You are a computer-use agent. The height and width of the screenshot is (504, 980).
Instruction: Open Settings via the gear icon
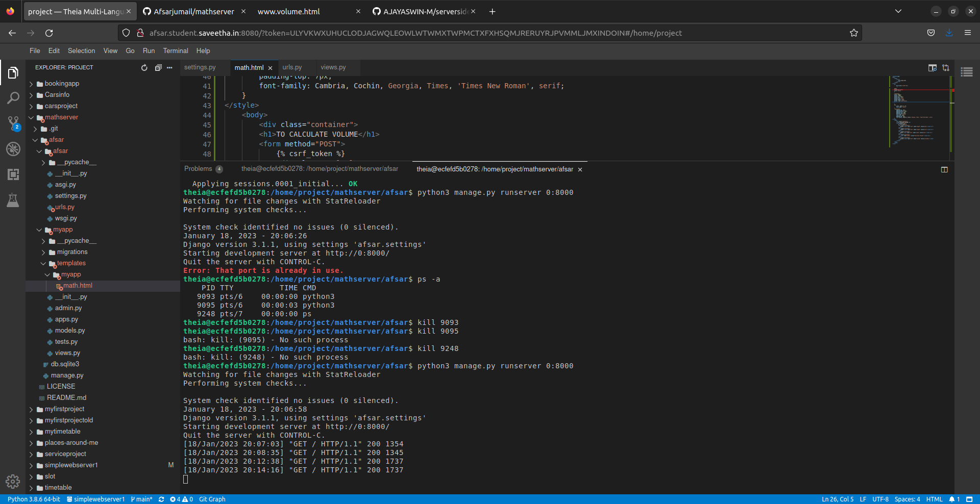[13, 481]
